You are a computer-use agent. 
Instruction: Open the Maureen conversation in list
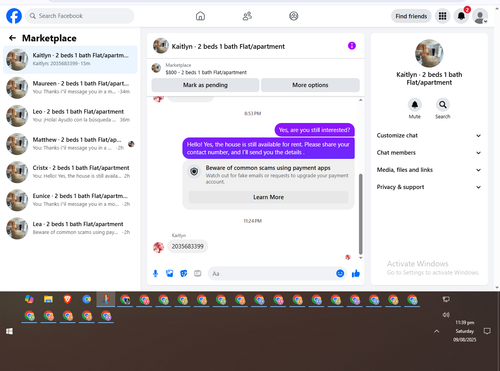[70, 88]
